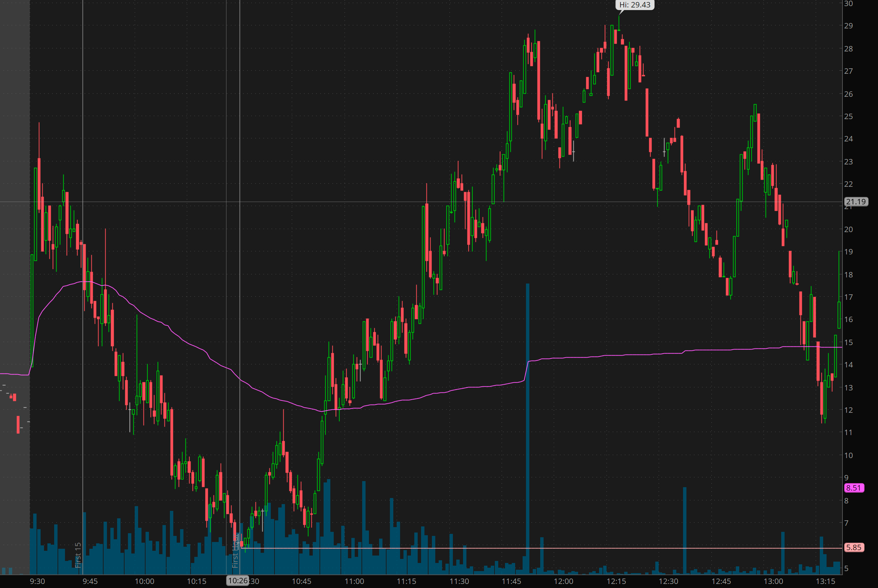878x588 pixels.
Task: Click the 12:15 time axis label
Action: 616,581
